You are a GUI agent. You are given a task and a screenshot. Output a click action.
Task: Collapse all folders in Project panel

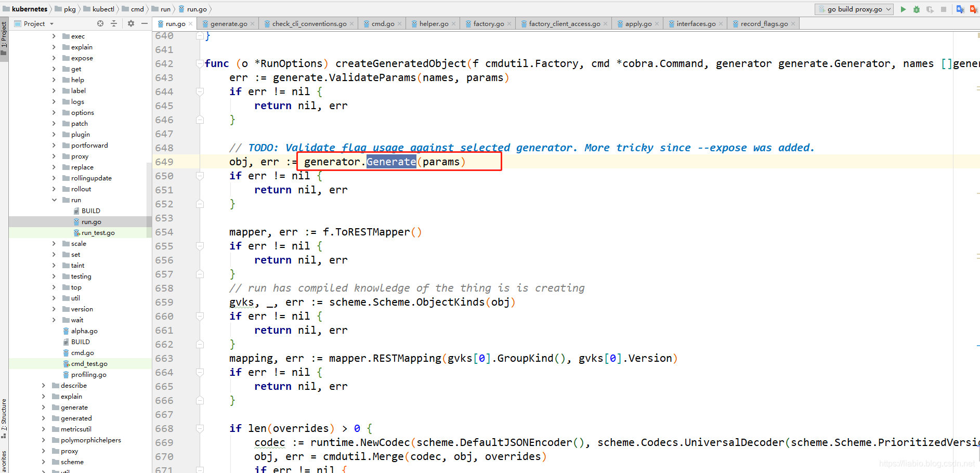[x=114, y=23]
